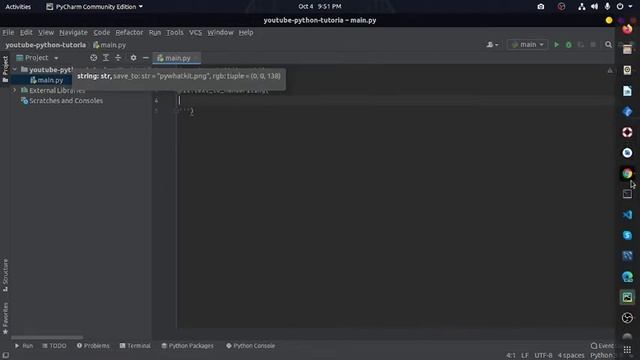The width and height of the screenshot is (640, 360).
Task: Open the Tools menu
Action: point(175,32)
